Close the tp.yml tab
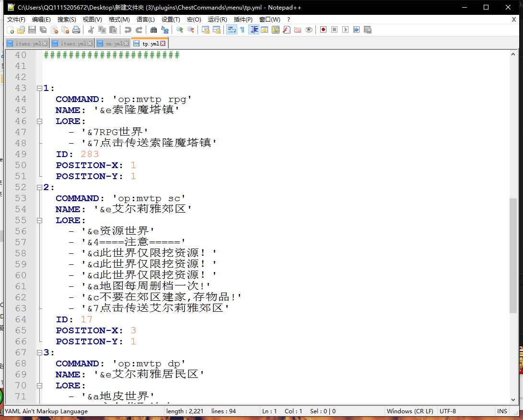 [163, 43]
